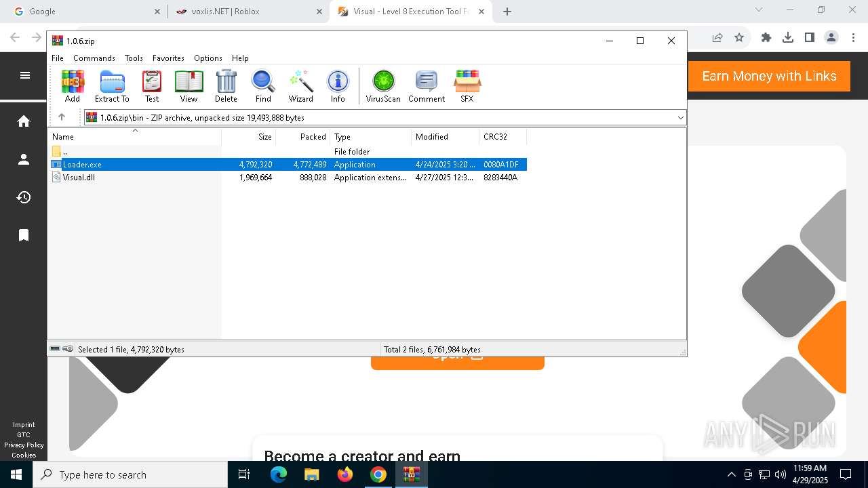This screenshot has height=488, width=868.
Task: Open the website hamburger menu icon
Action: pos(25,75)
